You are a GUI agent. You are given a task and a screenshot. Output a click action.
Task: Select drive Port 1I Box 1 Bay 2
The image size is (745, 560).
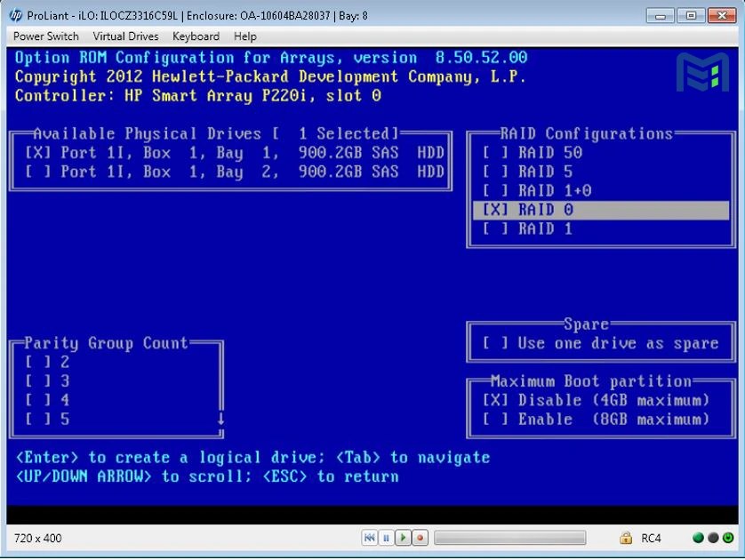point(234,172)
